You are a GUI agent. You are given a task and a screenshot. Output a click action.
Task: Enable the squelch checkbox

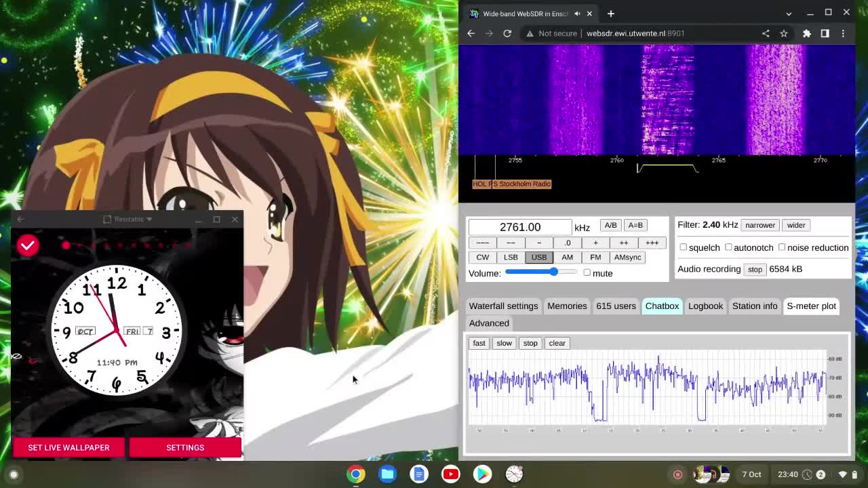pyautogui.click(x=683, y=247)
